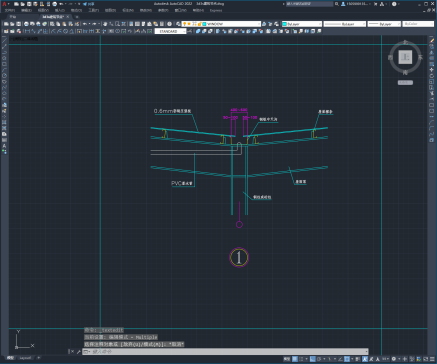Click the layer color swatch in layer dropdown
This screenshot has width=437, height=364.
(x=204, y=24)
